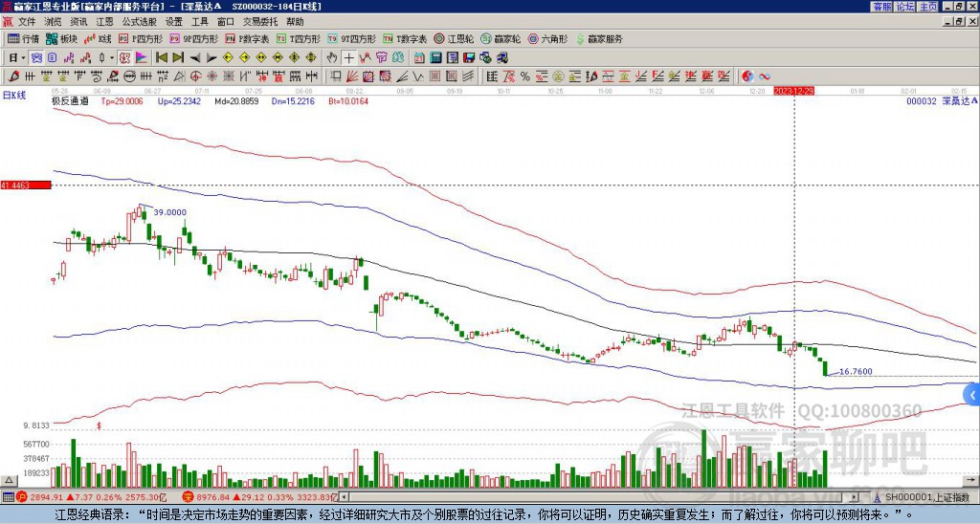The image size is (980, 524).
Task: Launch the 赢家轮 wheel tool
Action: coord(501,38)
